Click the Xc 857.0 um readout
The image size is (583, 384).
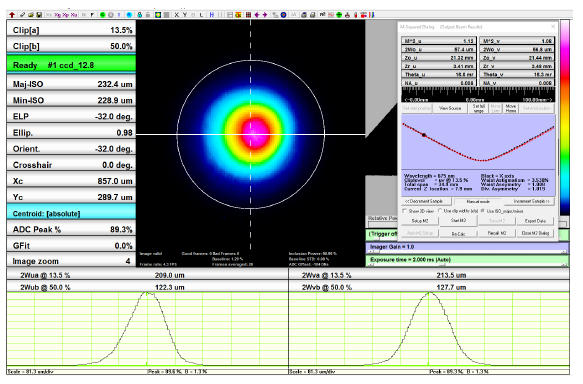[71, 181]
